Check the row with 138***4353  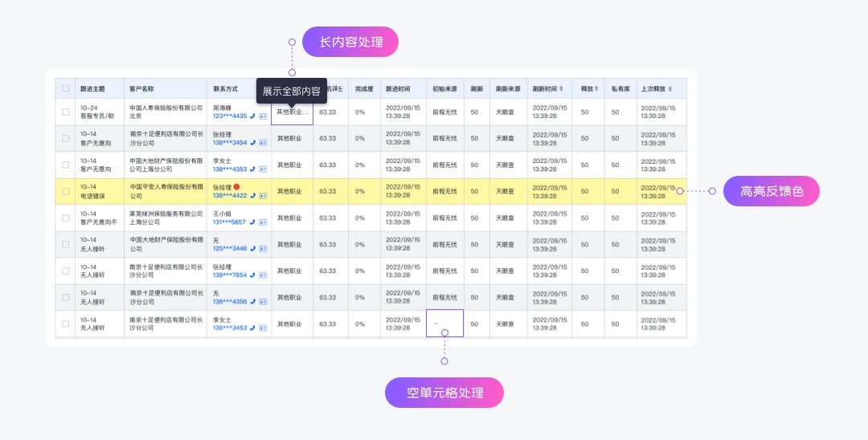click(66, 165)
